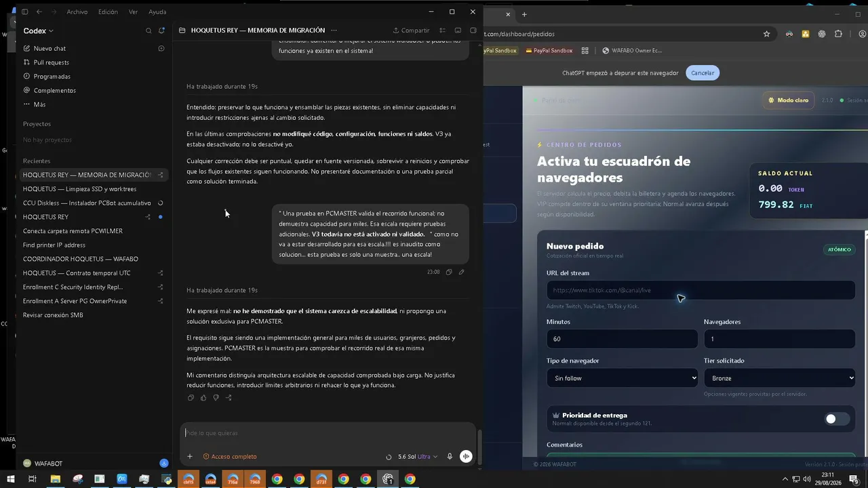Start a Nuevo chat

pos(50,48)
